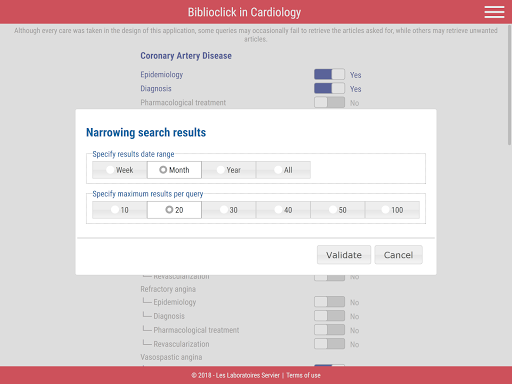The width and height of the screenshot is (512, 384).
Task: Pick 100 maximum results per query
Action: (x=392, y=210)
